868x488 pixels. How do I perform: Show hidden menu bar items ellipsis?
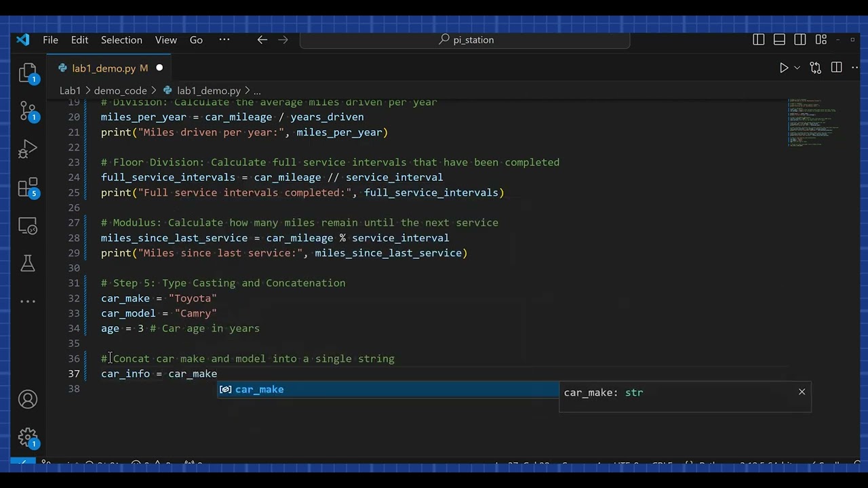(224, 40)
